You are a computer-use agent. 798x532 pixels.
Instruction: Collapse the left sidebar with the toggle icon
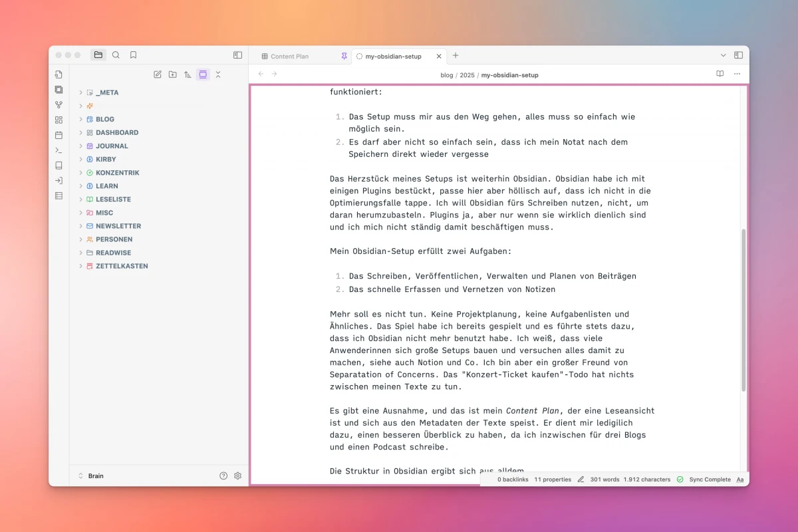click(x=237, y=55)
